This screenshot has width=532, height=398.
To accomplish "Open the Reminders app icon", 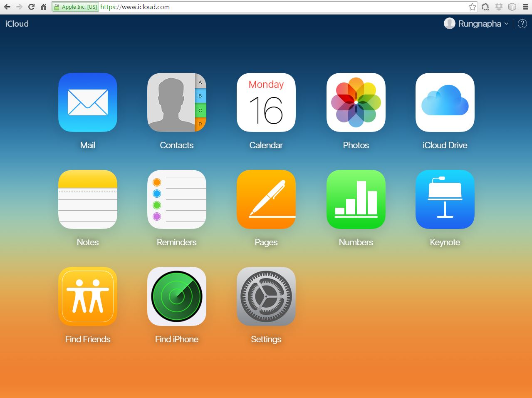I will 177,199.
